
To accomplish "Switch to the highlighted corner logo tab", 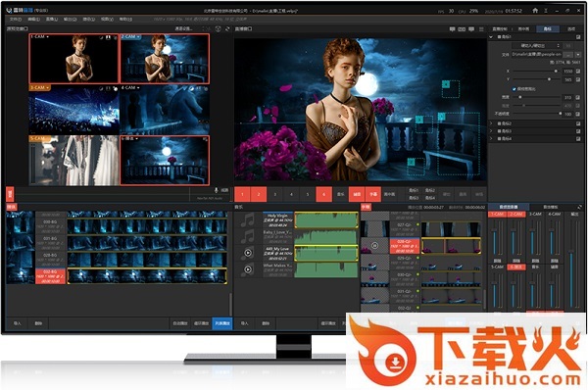I will (548, 28).
